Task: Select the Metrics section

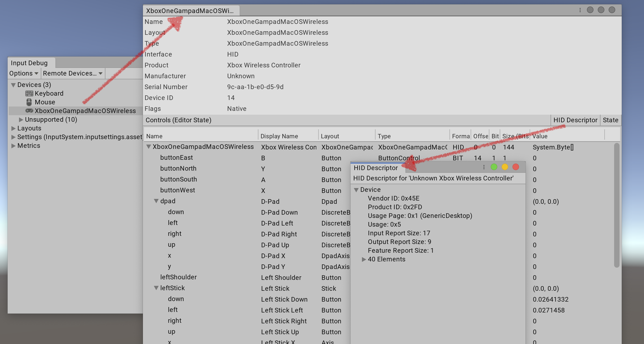Action: [29, 145]
